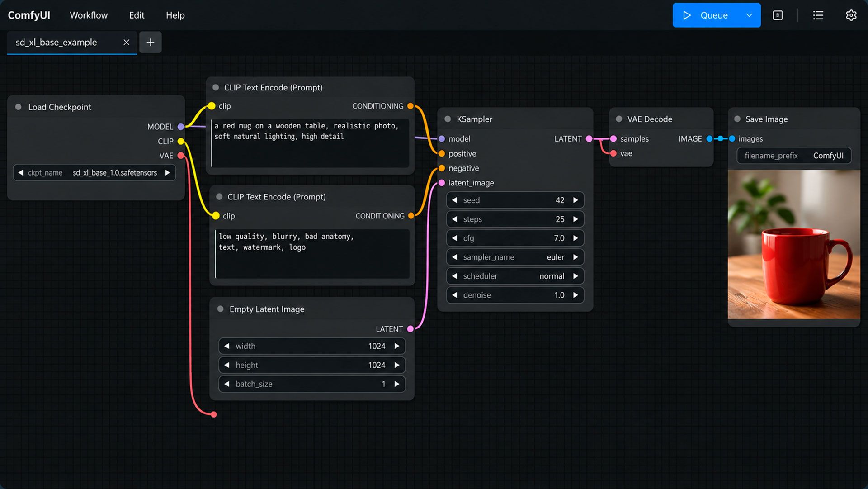Collapse the positive CLIP Text Encode node dot
The image size is (868, 489).
click(216, 88)
